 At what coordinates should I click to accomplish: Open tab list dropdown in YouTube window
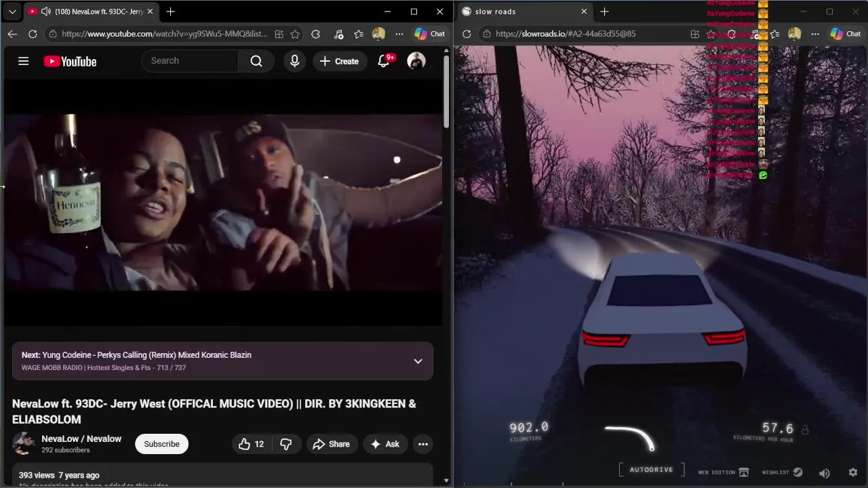[x=12, y=12]
